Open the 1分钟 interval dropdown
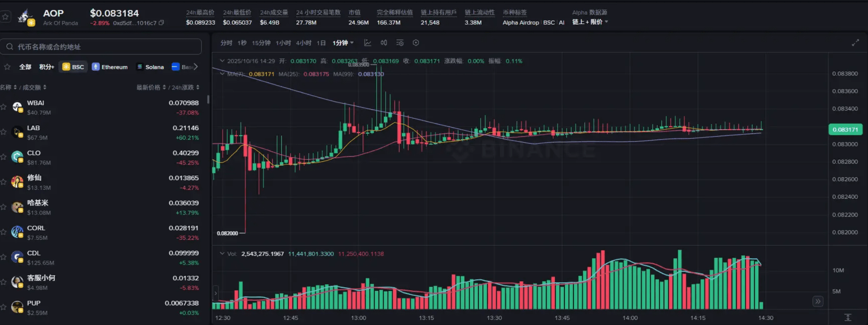This screenshot has height=325, width=868. pyautogui.click(x=343, y=43)
